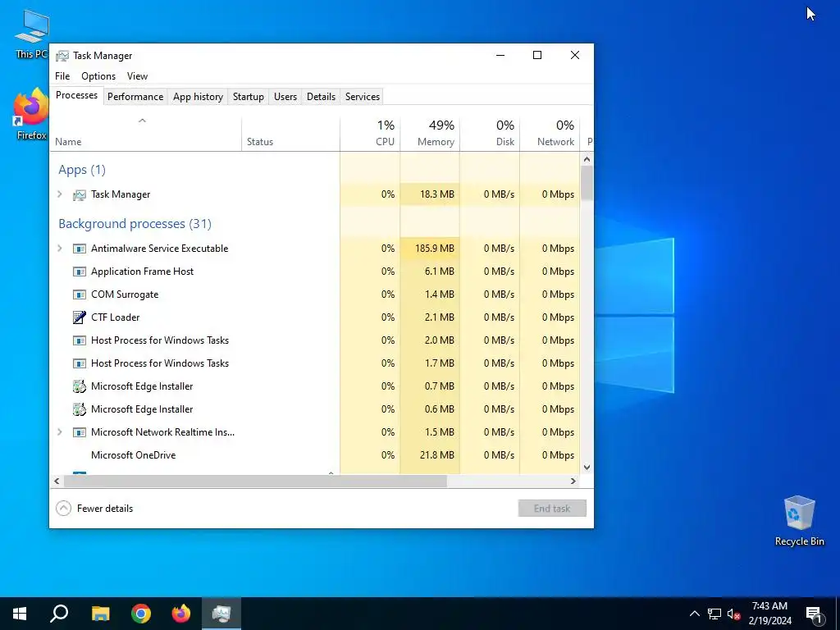
Task: Click first Microsoft Edge Installer icon
Action: click(x=80, y=386)
